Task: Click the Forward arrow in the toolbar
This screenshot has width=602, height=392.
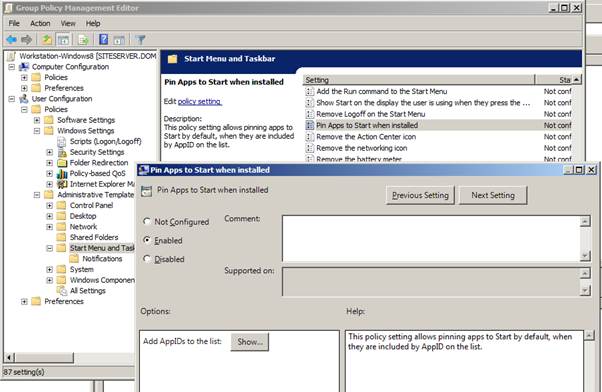Action: tap(26, 39)
